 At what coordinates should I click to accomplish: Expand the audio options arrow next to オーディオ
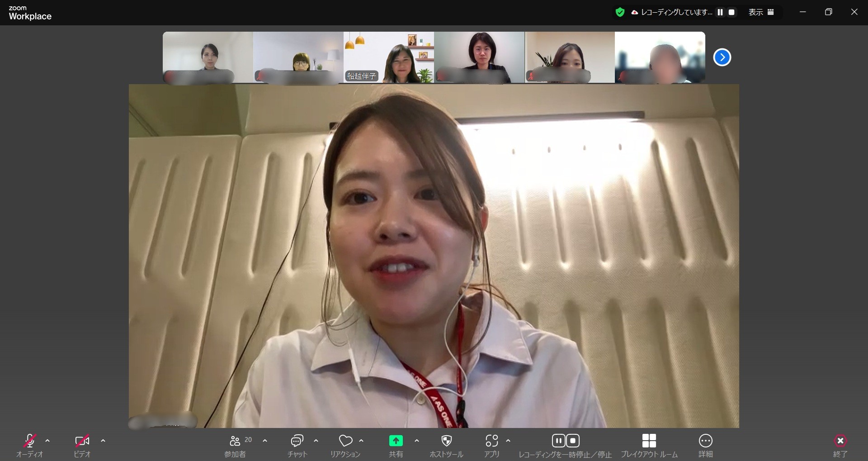[47, 441]
